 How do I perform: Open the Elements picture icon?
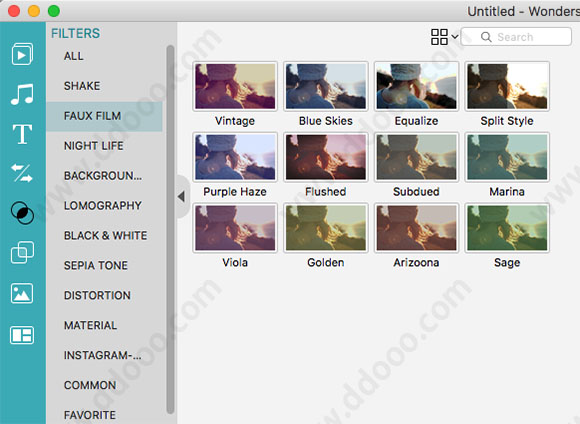pos(22,293)
